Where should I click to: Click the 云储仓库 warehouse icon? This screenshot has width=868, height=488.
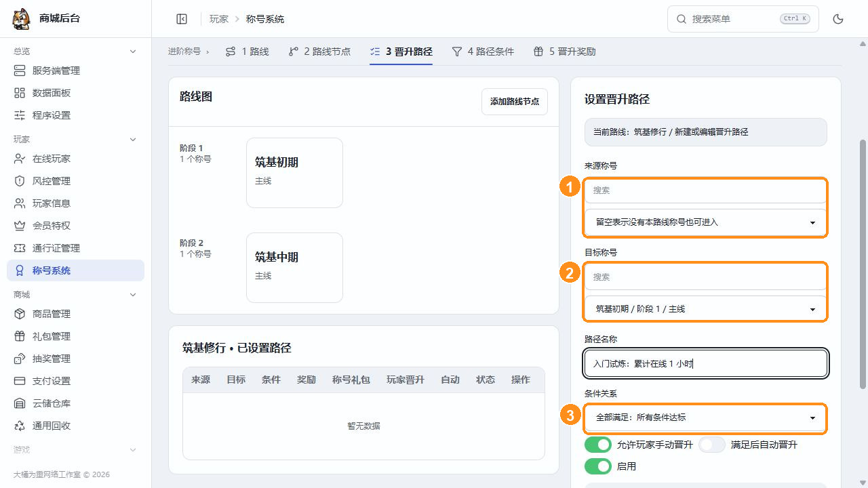[20, 403]
